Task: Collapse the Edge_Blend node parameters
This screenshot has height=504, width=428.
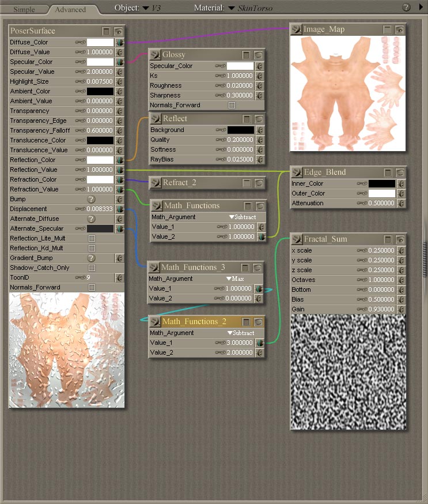Action: (x=388, y=172)
